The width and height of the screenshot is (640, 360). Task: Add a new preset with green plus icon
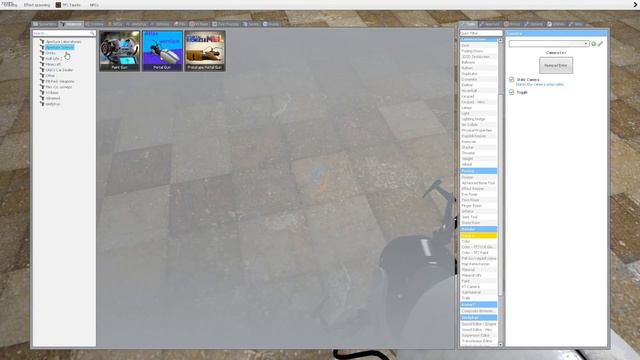594,44
